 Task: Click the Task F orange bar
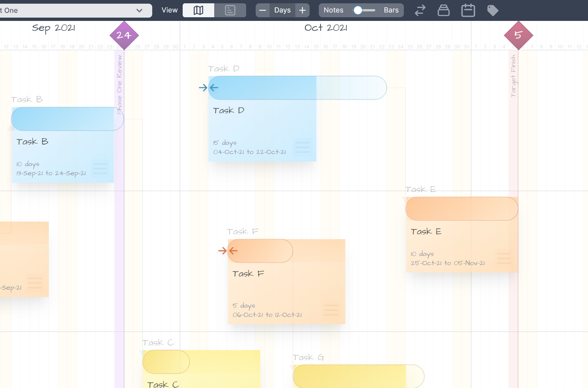(260, 251)
